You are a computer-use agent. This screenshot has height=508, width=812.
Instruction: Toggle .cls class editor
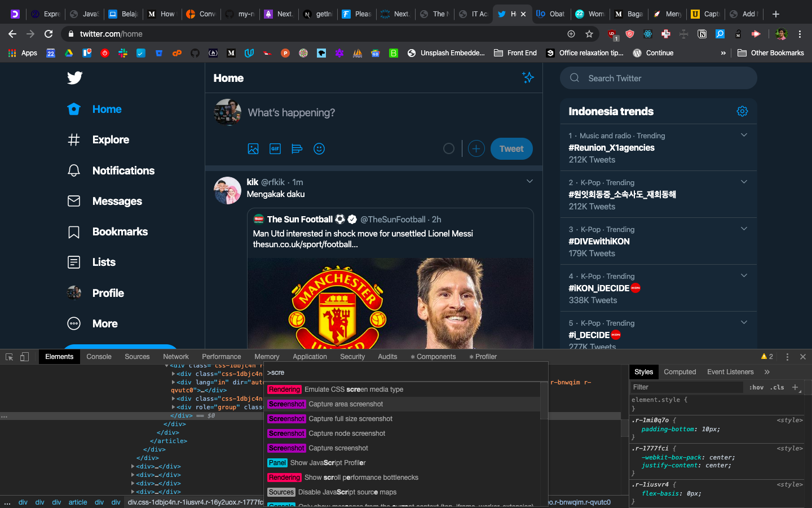(778, 387)
